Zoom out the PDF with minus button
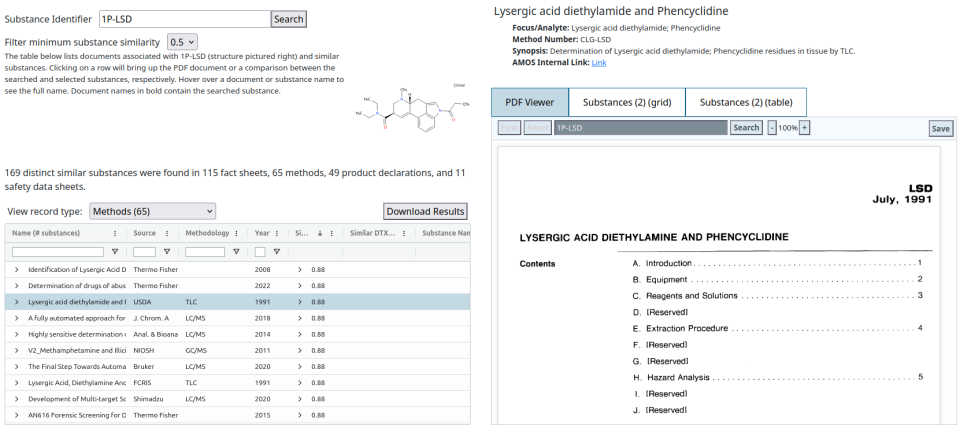This screenshot has width=960, height=429. pyautogui.click(x=772, y=128)
